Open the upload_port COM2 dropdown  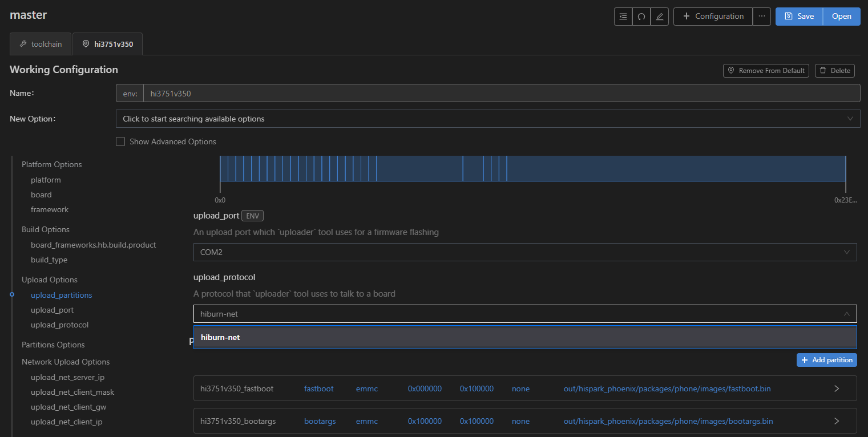tap(525, 252)
